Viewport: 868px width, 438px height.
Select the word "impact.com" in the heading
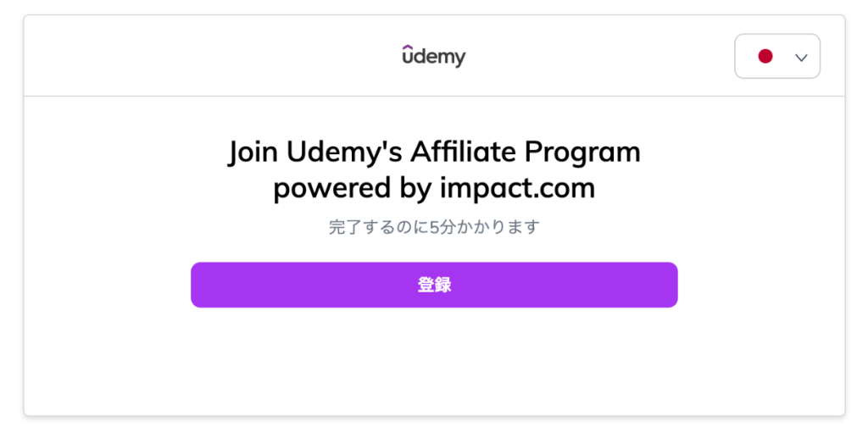pyautogui.click(x=517, y=188)
